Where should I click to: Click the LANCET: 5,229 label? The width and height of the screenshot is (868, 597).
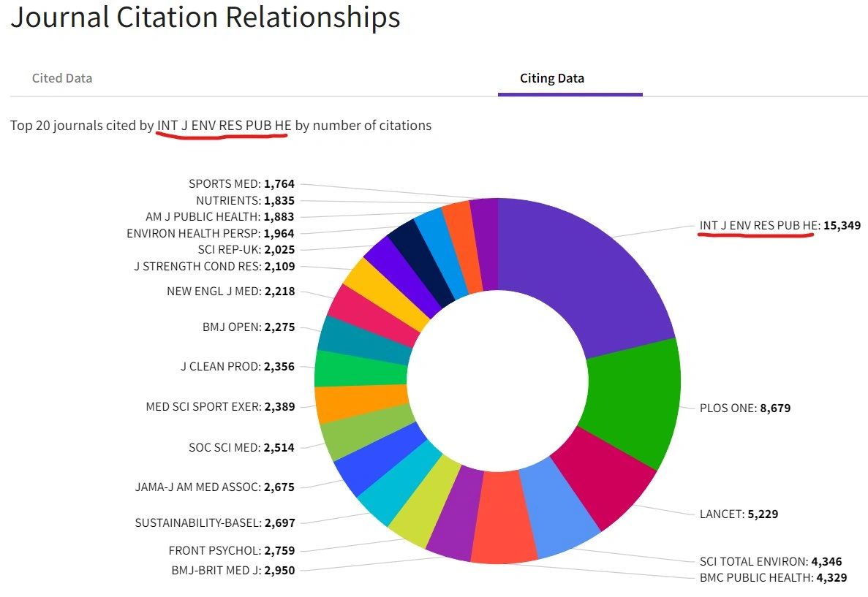[739, 514]
